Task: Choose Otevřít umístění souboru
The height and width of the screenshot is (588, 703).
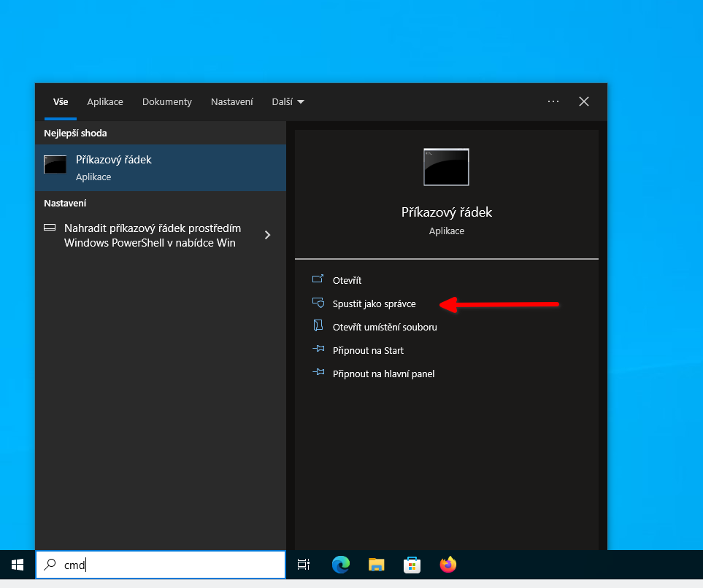Action: [x=384, y=327]
